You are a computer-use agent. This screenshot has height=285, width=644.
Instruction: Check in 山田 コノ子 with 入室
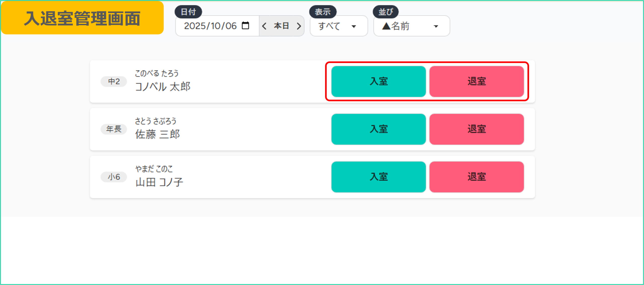point(378,177)
